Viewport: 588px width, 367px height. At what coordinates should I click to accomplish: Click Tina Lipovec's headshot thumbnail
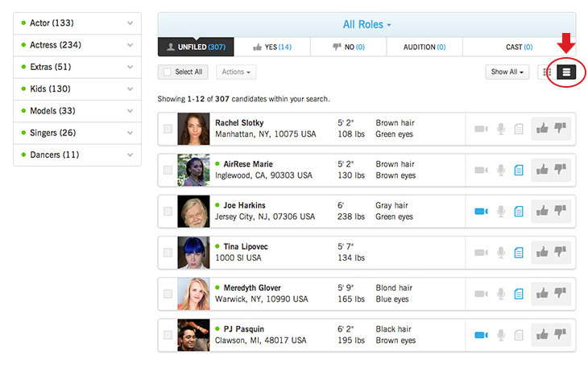pyautogui.click(x=193, y=253)
